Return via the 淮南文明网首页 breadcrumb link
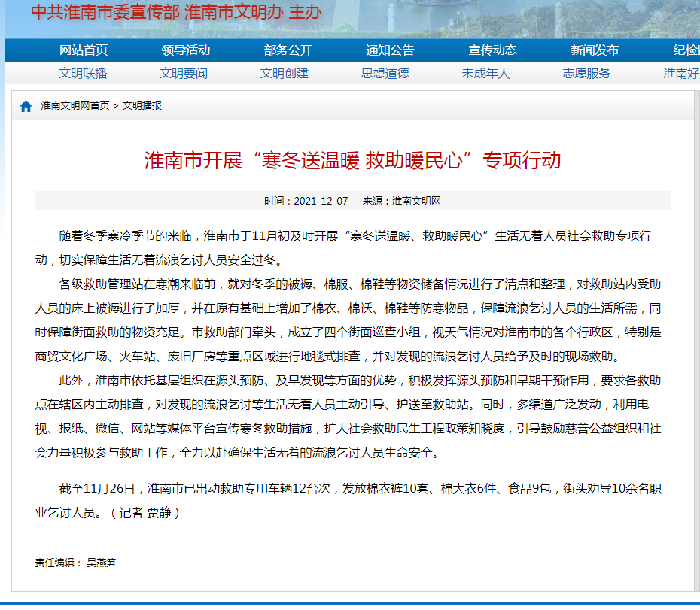700x610 pixels. point(74,105)
